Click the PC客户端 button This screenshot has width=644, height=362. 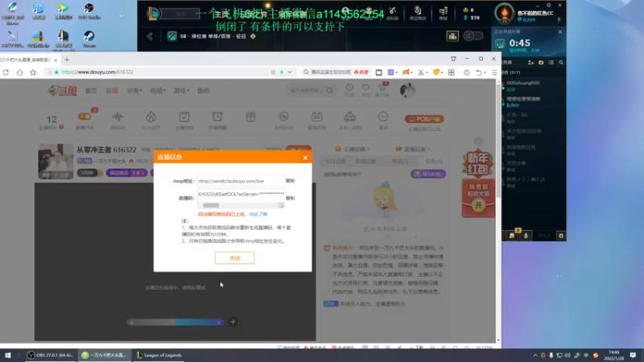click(424, 119)
